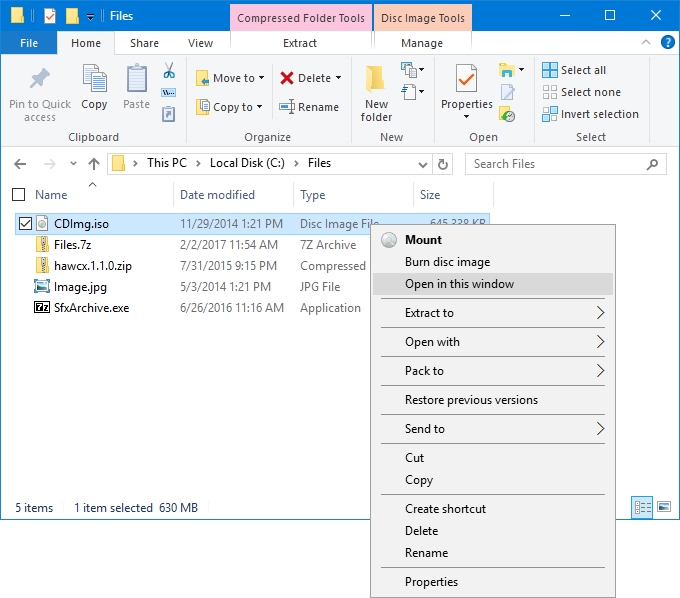
Task: Collapse the ribbon with the chevron
Action: (646, 42)
